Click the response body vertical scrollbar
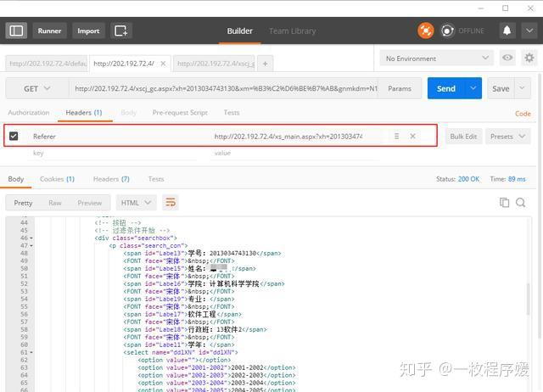This screenshot has height=392, width=543. coord(528,300)
